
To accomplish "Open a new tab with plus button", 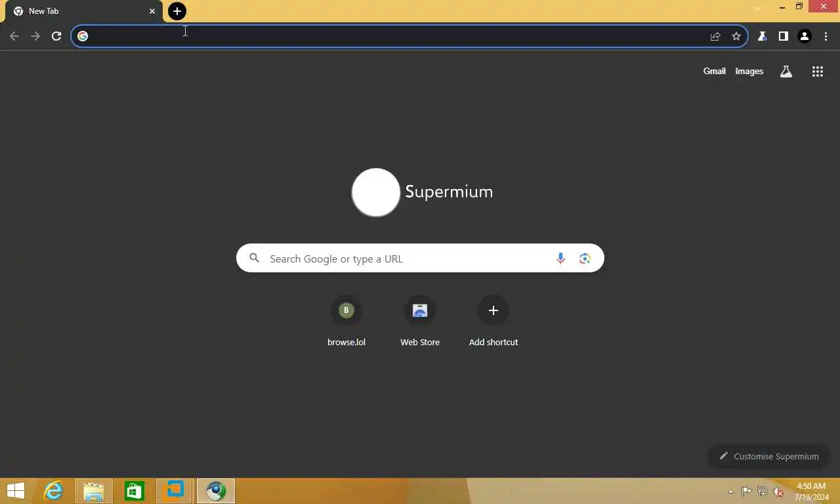I will [177, 11].
